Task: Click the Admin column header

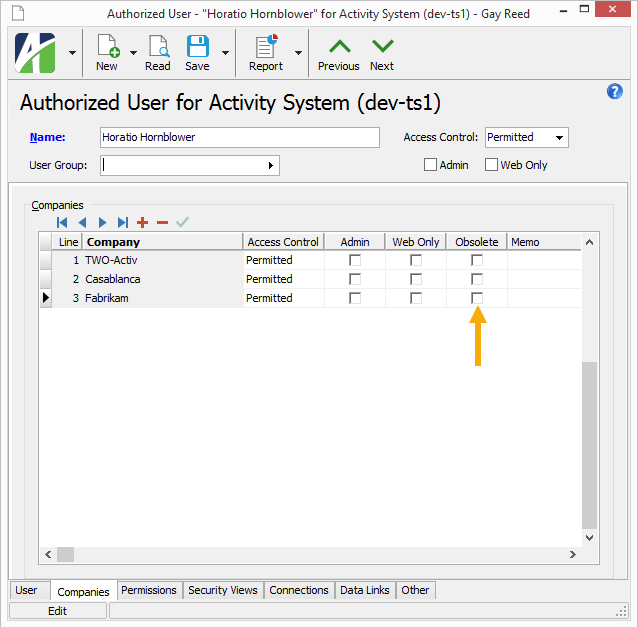Action: click(x=355, y=242)
